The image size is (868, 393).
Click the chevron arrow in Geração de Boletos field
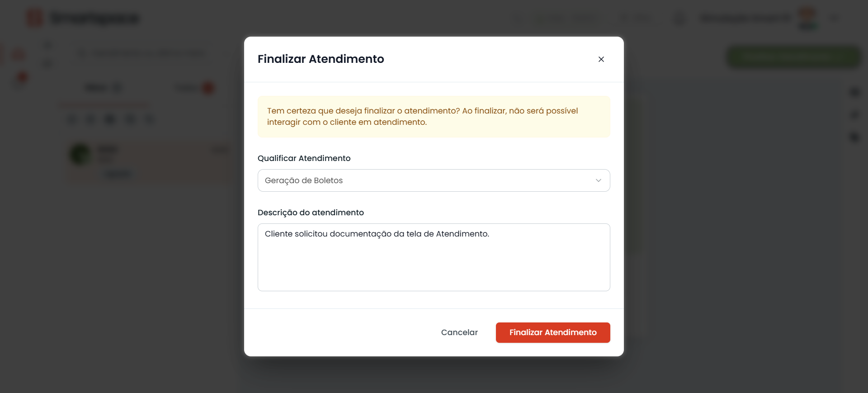point(598,180)
